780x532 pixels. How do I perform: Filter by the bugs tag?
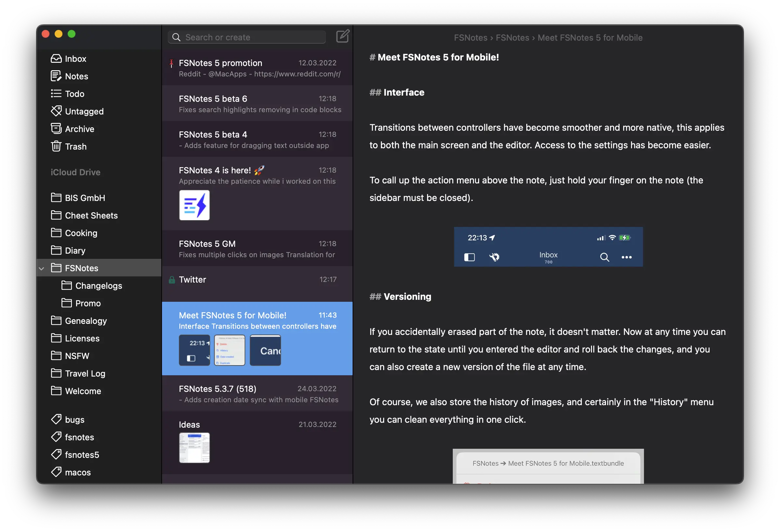point(99,419)
